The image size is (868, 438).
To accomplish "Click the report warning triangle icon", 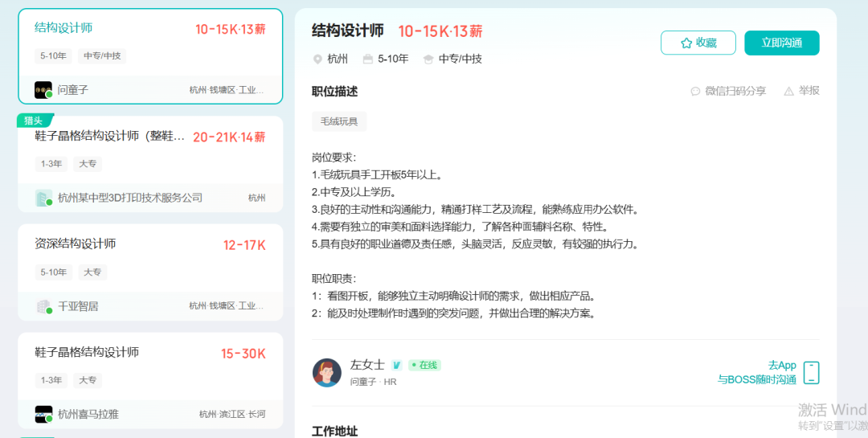I will point(788,92).
